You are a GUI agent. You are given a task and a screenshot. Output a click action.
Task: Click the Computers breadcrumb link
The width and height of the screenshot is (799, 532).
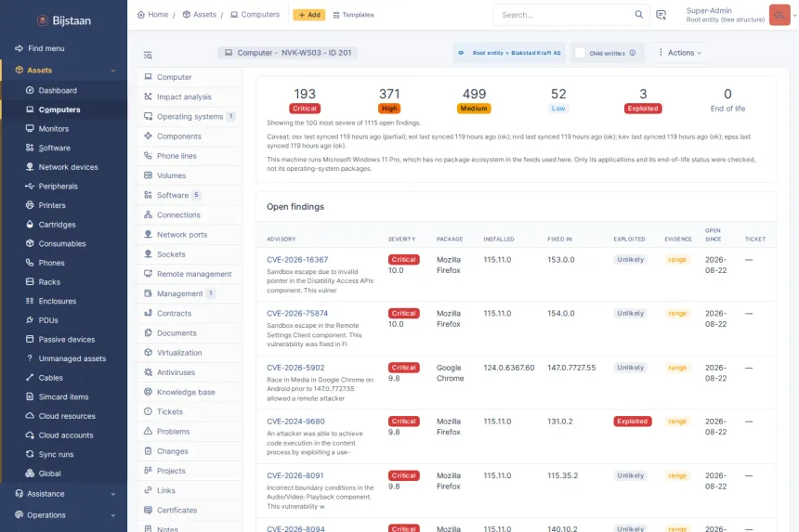click(255, 15)
